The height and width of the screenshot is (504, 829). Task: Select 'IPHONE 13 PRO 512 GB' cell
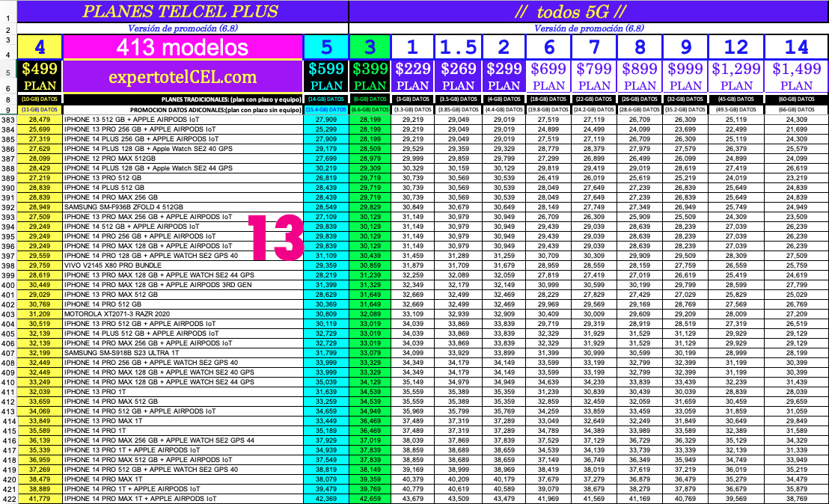tap(183, 178)
